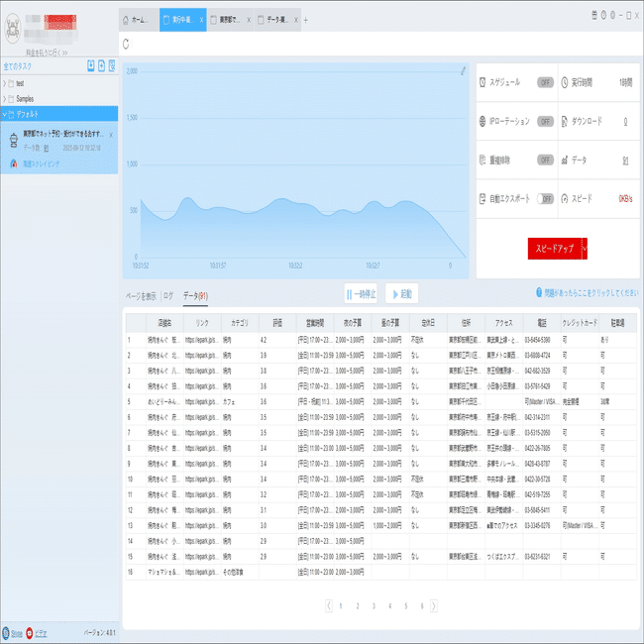
Task: Click the question mark icon beside the help link
Action: click(539, 292)
